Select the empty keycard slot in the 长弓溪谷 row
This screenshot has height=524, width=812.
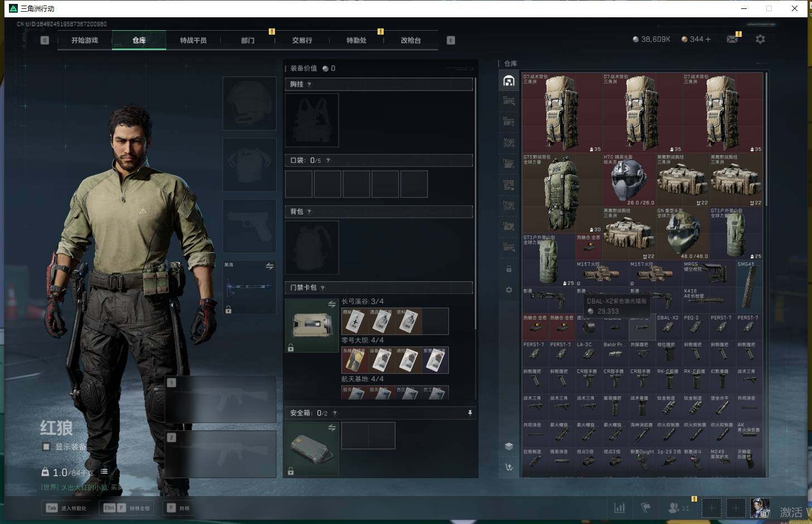[435, 321]
